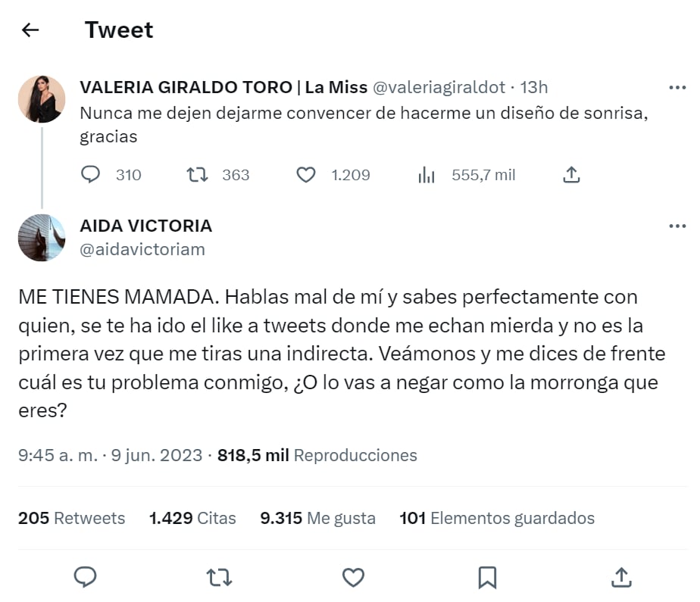
Task: Retweet Valeria's tweet showing 363 retweets
Action: 198,175
